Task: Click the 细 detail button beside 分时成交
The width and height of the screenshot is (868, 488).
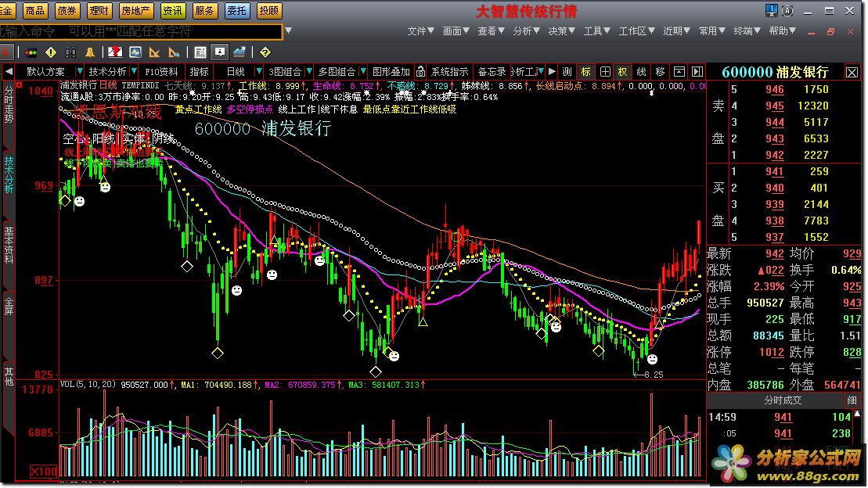Action: click(x=852, y=400)
